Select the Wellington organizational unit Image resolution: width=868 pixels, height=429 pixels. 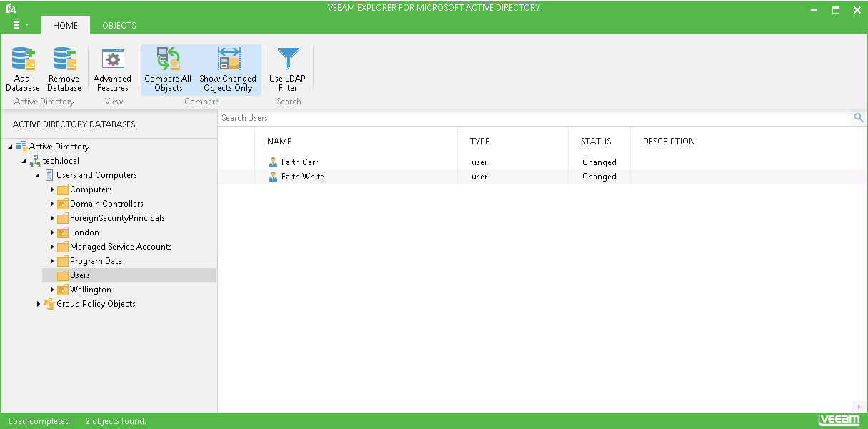coord(91,290)
